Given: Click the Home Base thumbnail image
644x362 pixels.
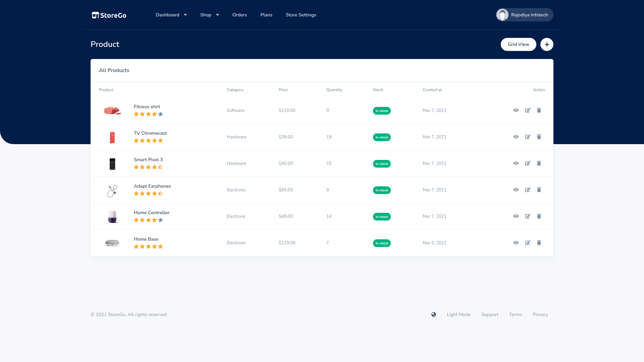Looking at the screenshot, I should [112, 243].
